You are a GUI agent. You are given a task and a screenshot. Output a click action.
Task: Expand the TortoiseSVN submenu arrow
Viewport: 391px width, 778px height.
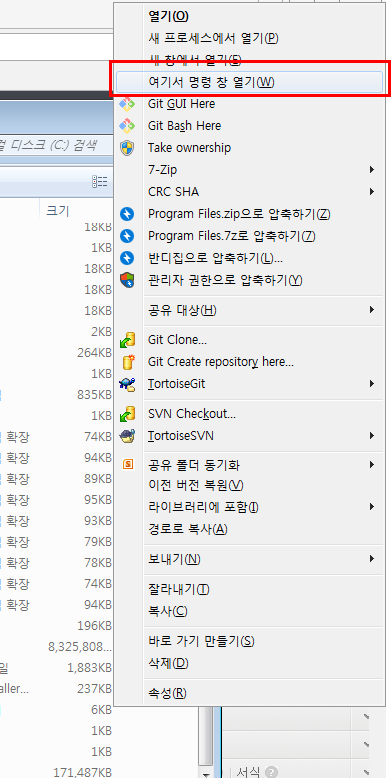pyautogui.click(x=372, y=436)
